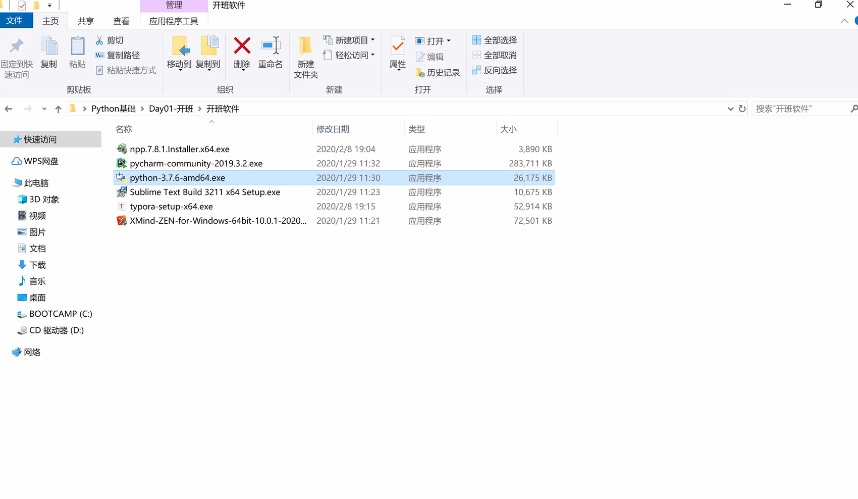Click the Pin to Quick Access icon
This screenshot has width=858, height=499.
(17, 46)
